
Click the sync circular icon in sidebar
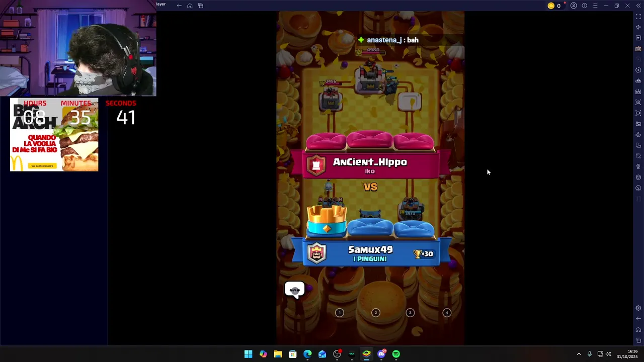(x=638, y=70)
